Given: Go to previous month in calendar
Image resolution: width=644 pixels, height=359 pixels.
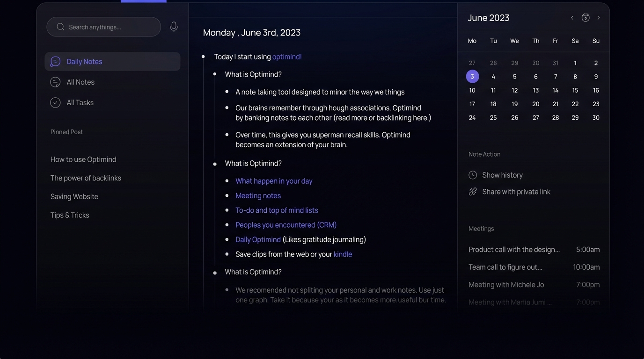Looking at the screenshot, I should point(572,18).
